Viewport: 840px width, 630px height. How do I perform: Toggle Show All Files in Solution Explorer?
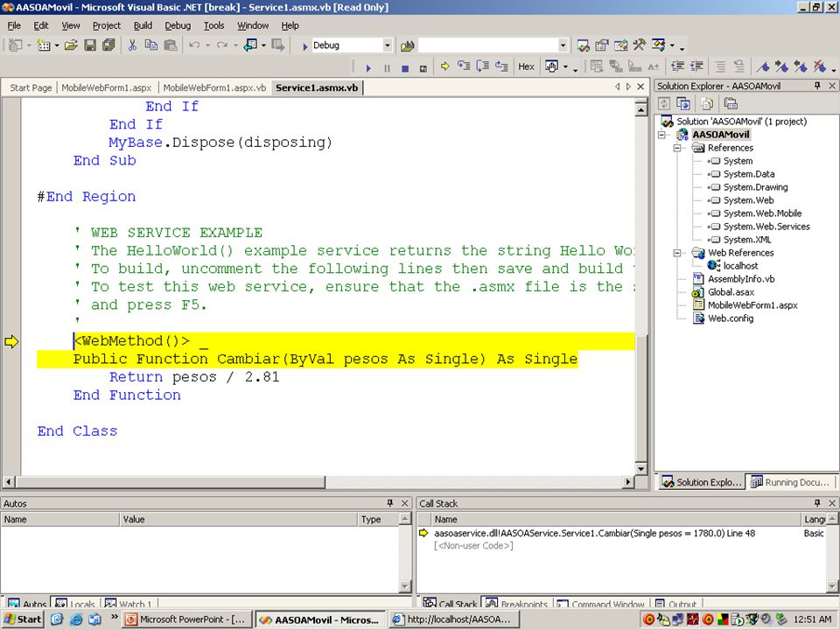click(708, 104)
